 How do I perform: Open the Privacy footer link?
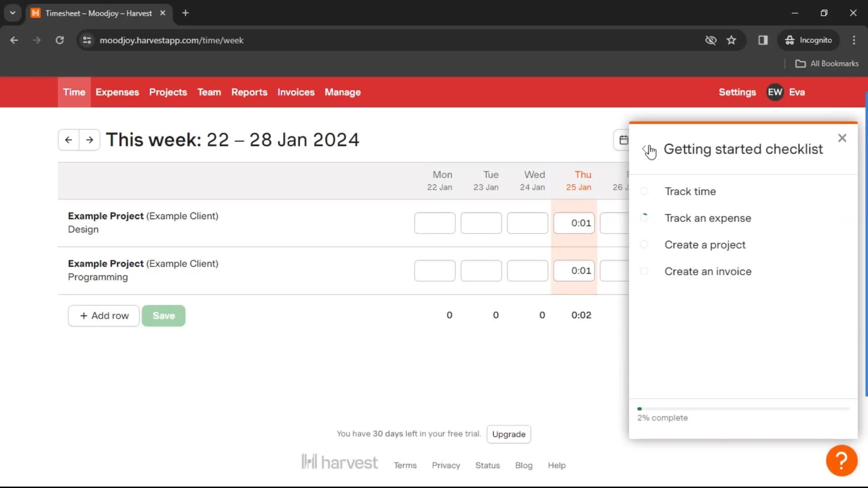pyautogui.click(x=446, y=465)
